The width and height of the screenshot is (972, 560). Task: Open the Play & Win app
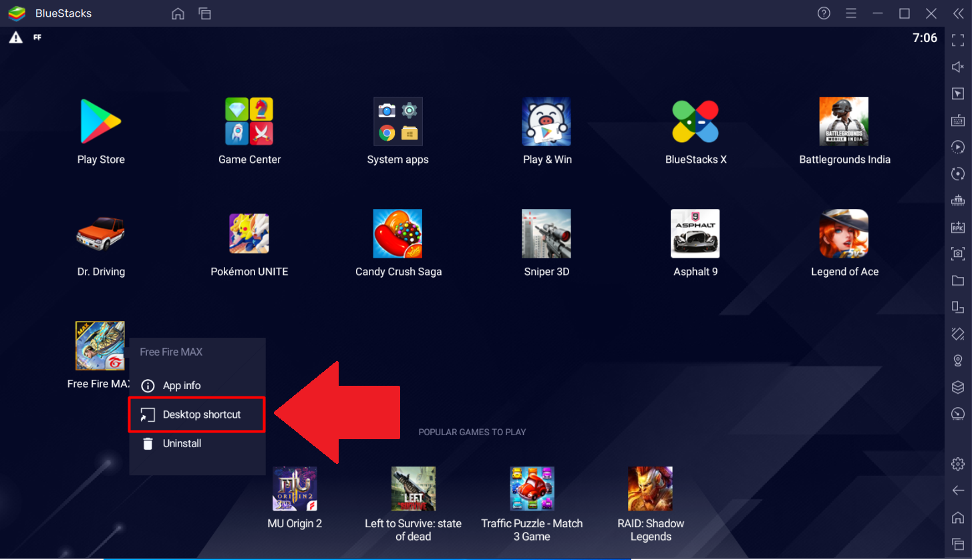(x=546, y=121)
